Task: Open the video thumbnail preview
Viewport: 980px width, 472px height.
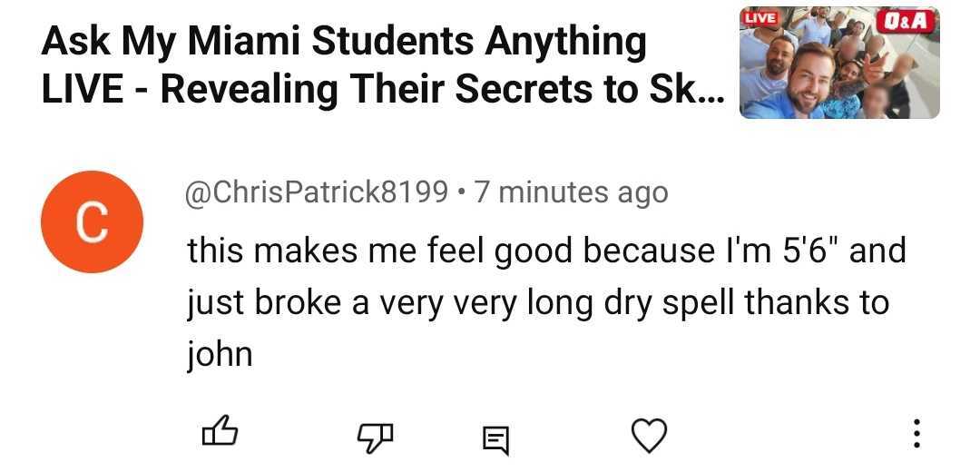Action: [x=839, y=64]
